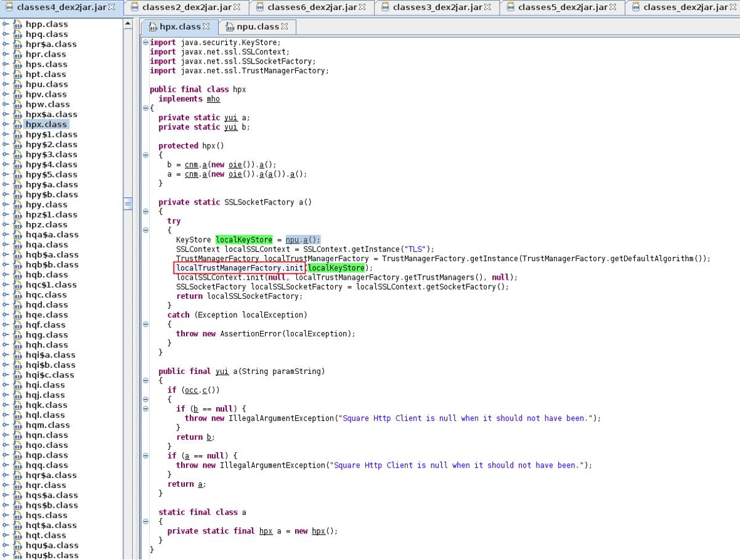Close the classes4_dex2jar.jar tab
Viewport: 740px width, 560px height.
[112, 7]
